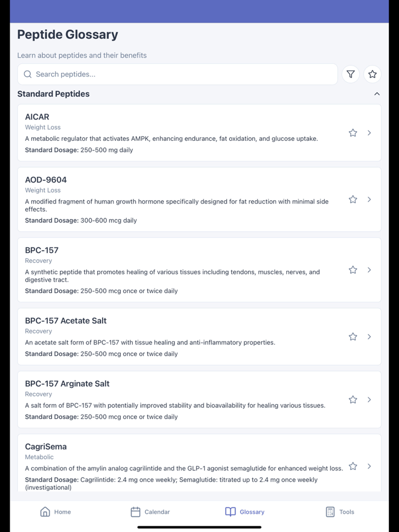Click the search magnifier icon

pos(27,74)
